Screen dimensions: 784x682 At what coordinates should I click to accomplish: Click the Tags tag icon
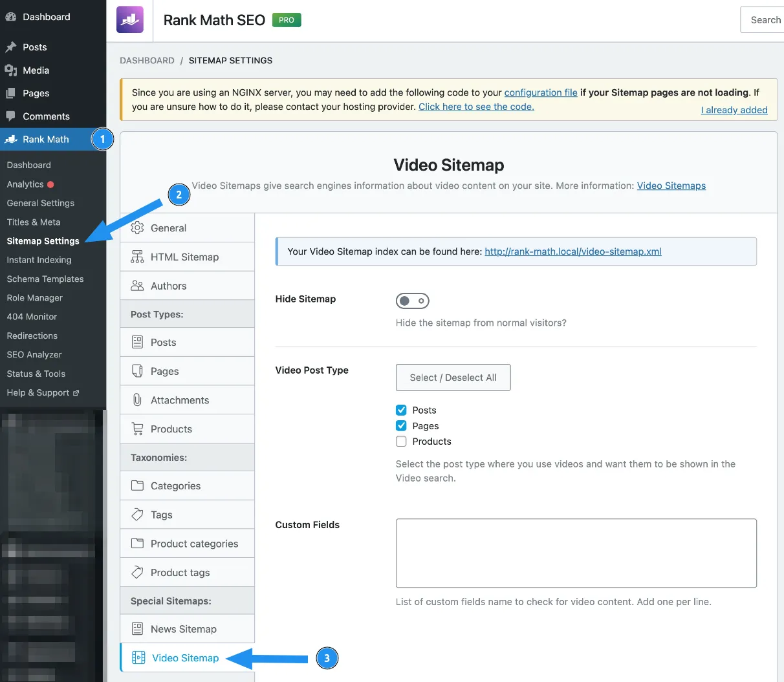pyautogui.click(x=137, y=515)
